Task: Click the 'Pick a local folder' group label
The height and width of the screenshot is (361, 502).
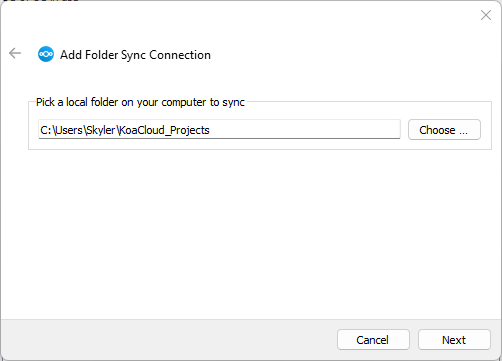Action: pyautogui.click(x=140, y=102)
